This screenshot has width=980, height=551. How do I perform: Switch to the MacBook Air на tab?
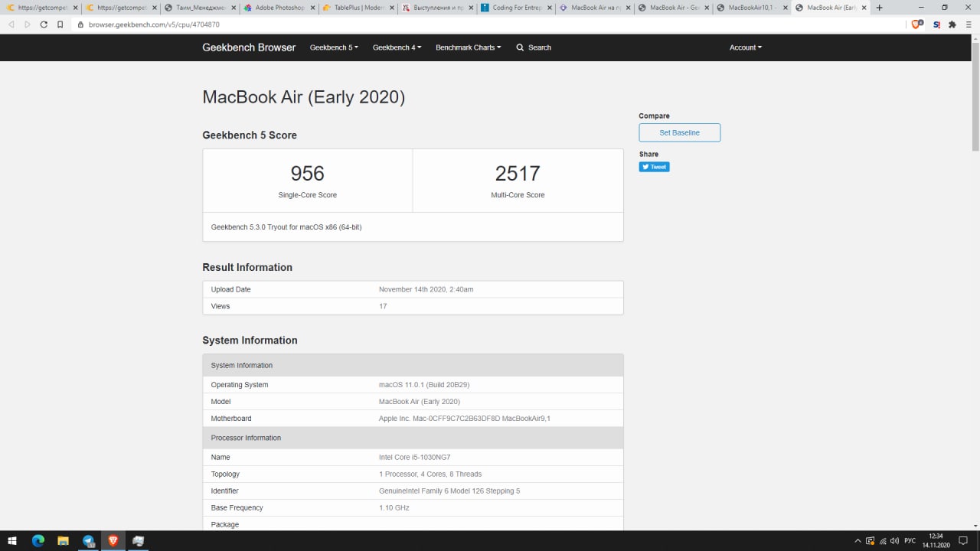594,8
